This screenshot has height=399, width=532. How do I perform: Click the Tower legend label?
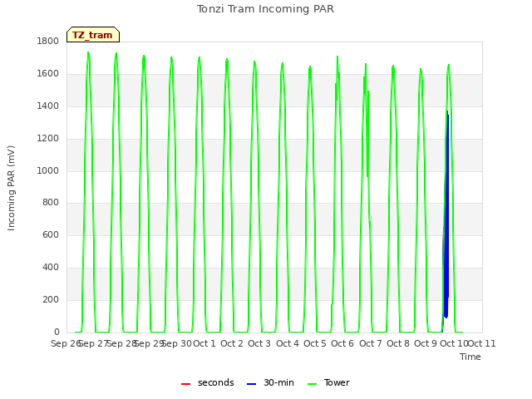coord(337,382)
